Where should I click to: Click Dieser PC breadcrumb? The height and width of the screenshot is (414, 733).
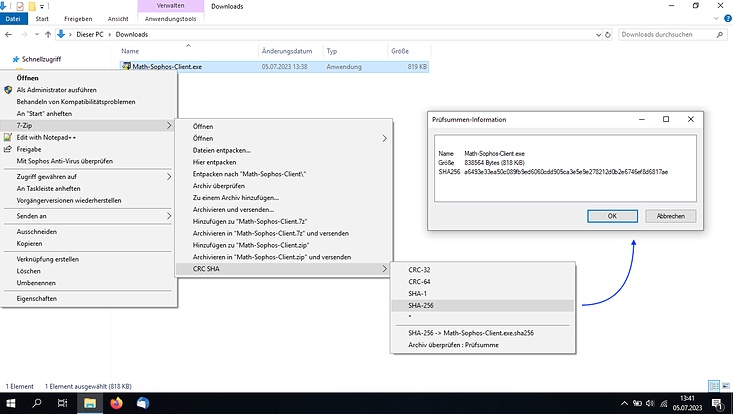pos(90,35)
